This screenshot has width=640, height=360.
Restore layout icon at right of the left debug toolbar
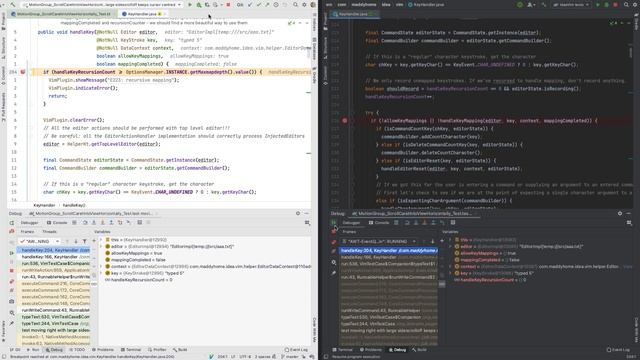[307, 223]
